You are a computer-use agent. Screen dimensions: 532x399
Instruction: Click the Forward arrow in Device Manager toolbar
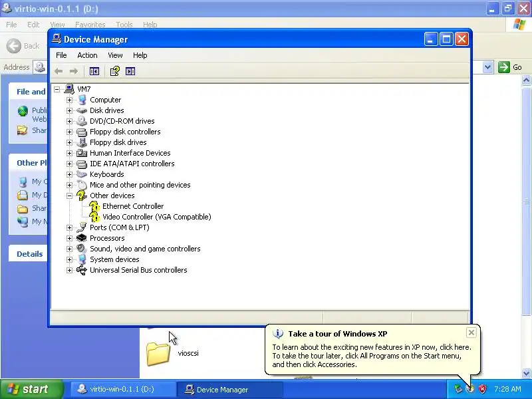[74, 71]
